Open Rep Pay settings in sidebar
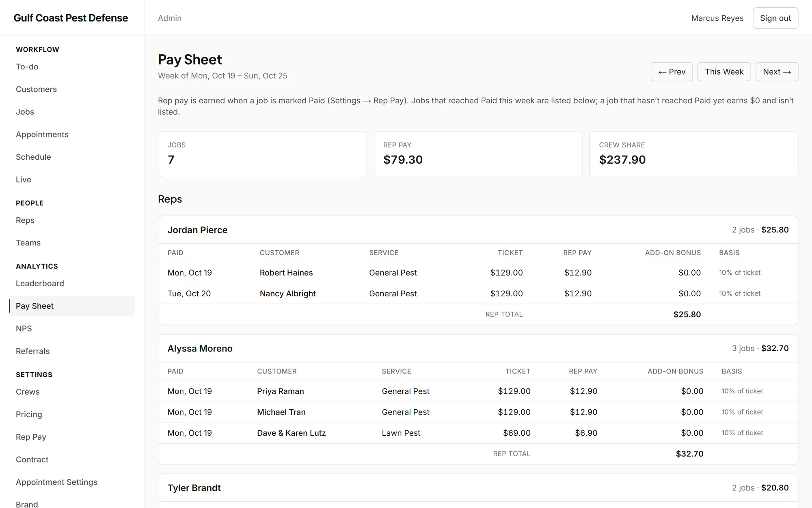This screenshot has width=812, height=508. tap(31, 437)
